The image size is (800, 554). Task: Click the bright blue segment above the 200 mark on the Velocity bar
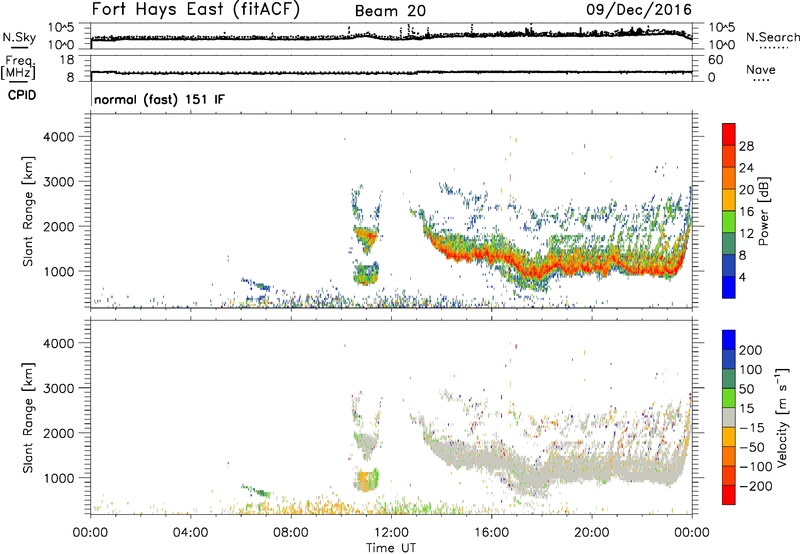point(729,340)
